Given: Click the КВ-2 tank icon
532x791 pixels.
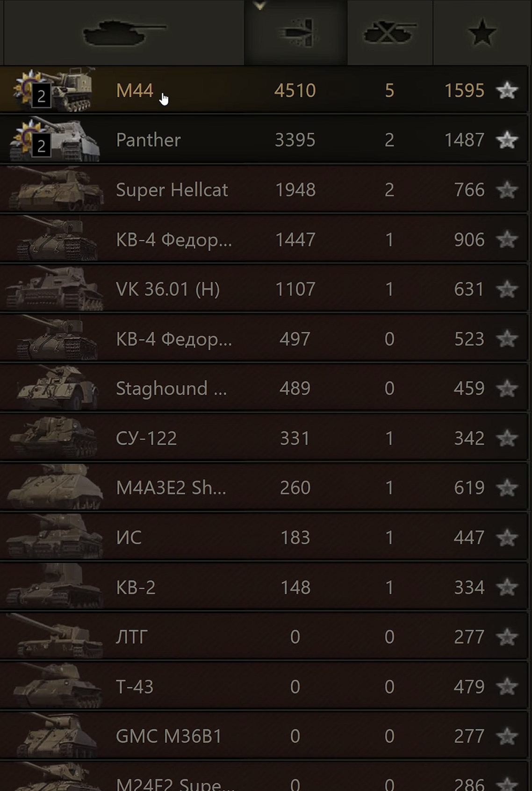Looking at the screenshot, I should point(54,587).
